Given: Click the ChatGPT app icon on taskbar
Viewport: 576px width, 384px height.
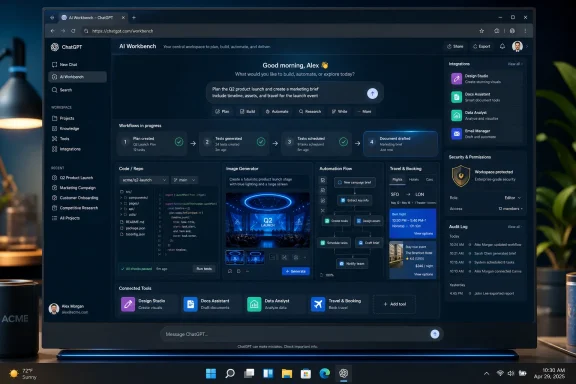Looking at the screenshot, I should [343, 373].
